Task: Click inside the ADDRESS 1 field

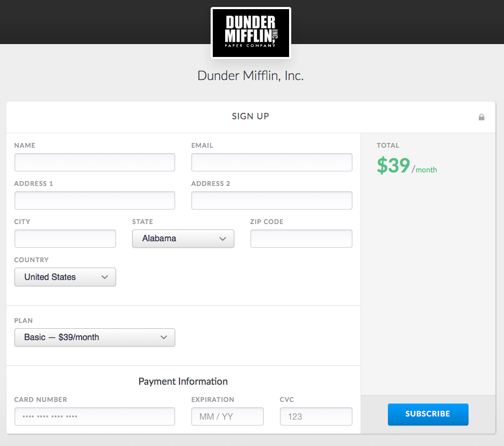Action: pos(95,200)
